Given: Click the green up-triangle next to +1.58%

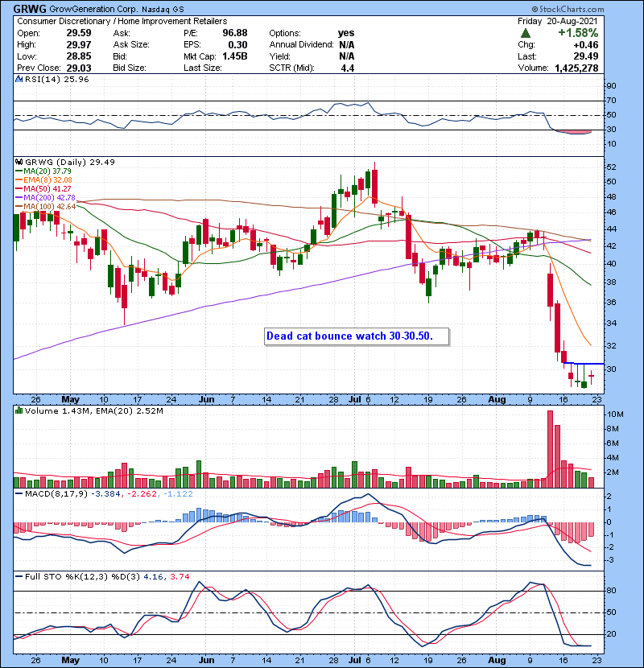Looking at the screenshot, I should (526, 33).
